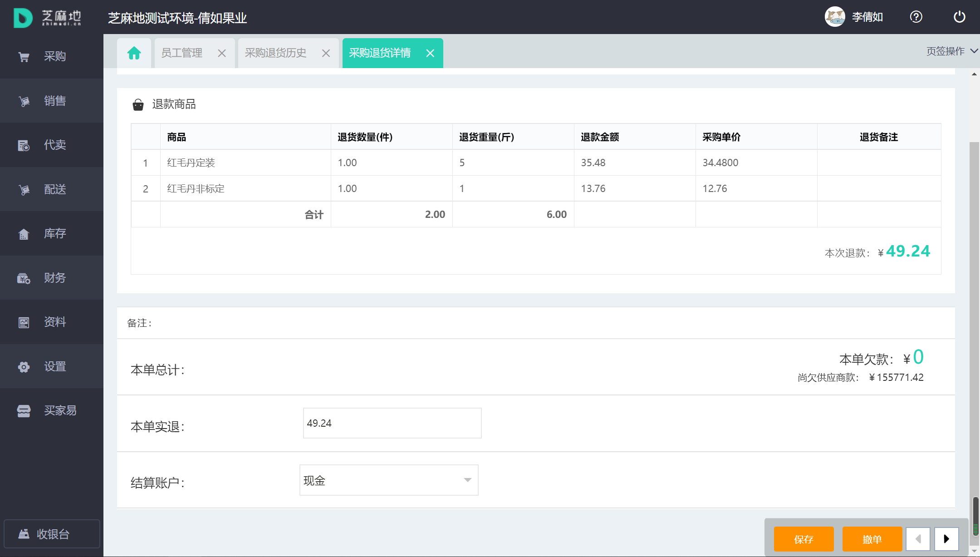Screen dimensions: 980x557
Task: Open the 结算账户 现金 dropdown
Action: pos(388,480)
